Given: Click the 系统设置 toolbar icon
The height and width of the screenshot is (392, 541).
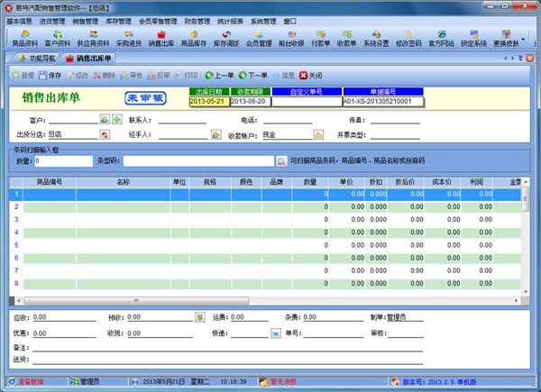Looking at the screenshot, I should coord(376,38).
